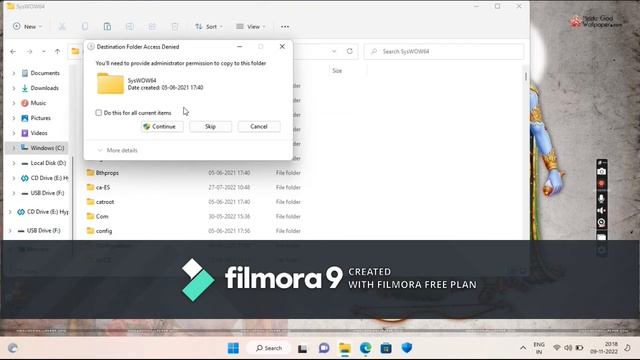The image size is (640, 360).
Task: Go forward with the right arrow
Action: coord(29,51)
